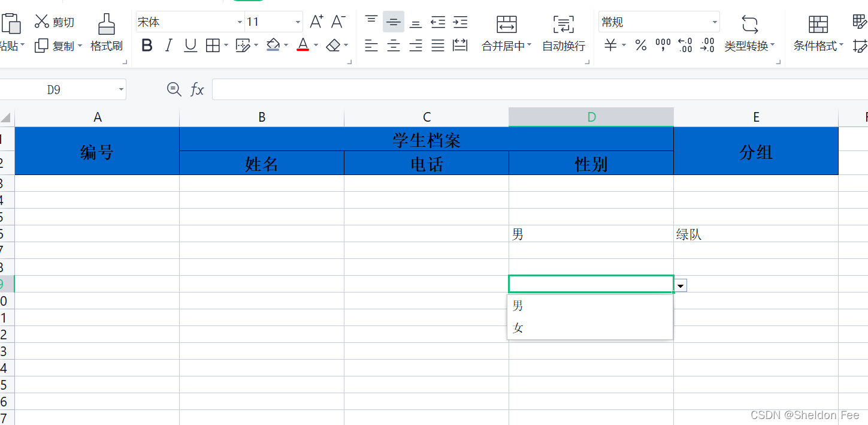Toggle vertical middle alignment

(394, 22)
